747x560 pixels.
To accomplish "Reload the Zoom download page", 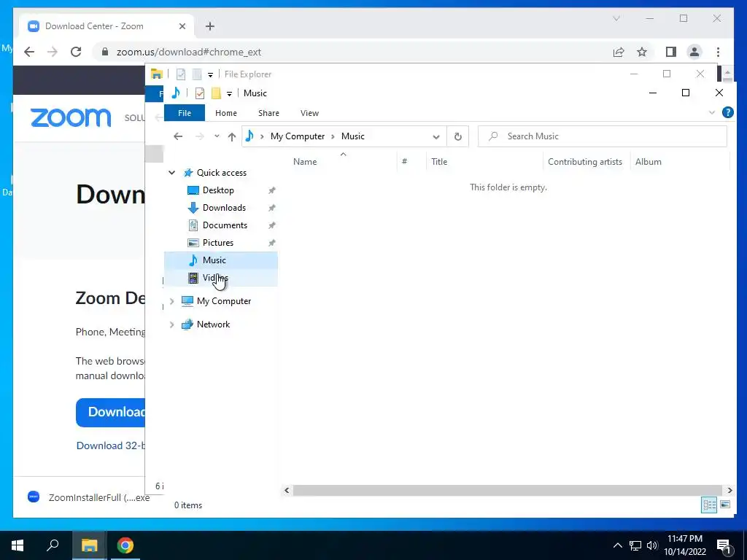I will pos(76,52).
